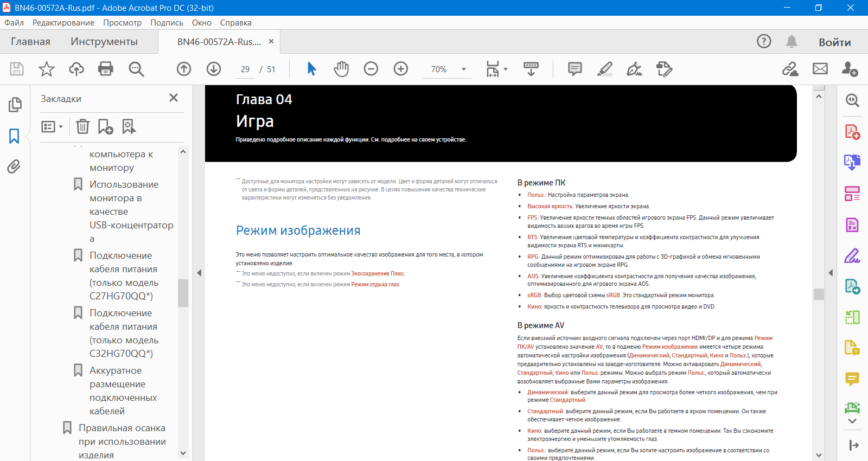Open the Окно menu
Screen dimensions: 868x461
click(202, 23)
